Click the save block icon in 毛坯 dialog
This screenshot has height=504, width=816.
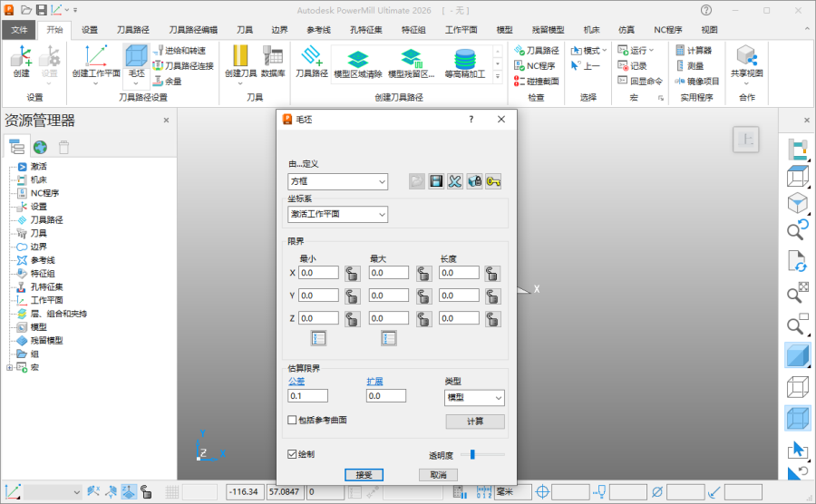436,181
